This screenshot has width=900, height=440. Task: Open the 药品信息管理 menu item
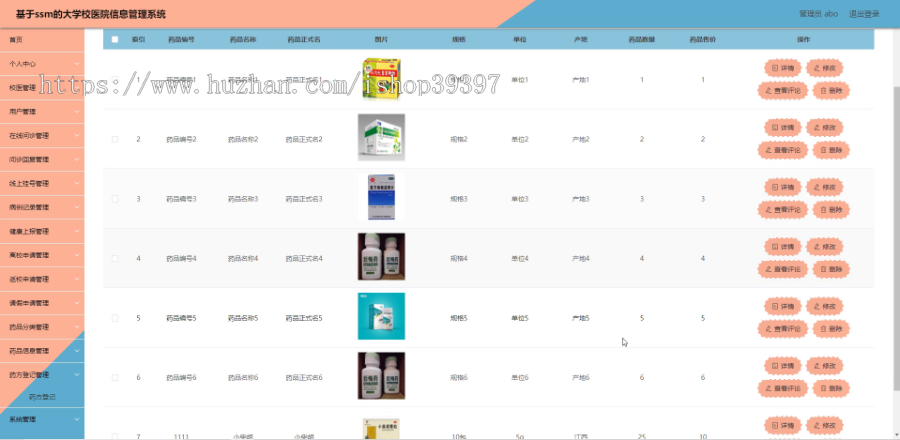tap(42, 351)
